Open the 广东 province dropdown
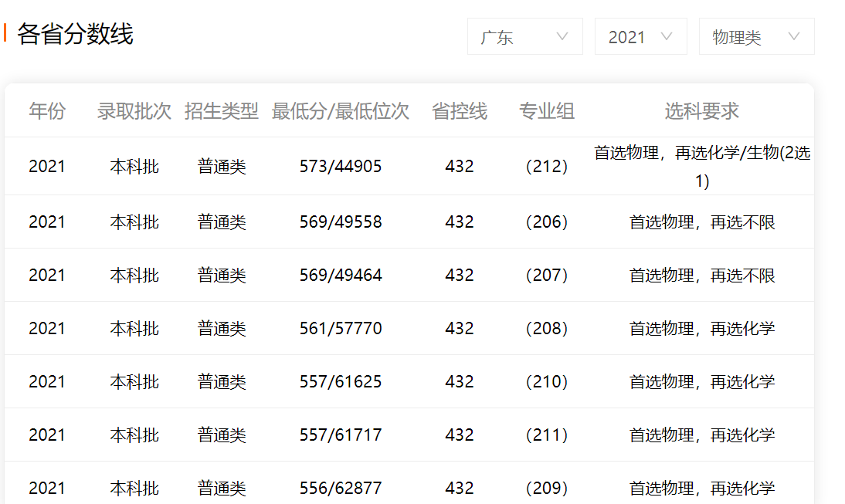Screen dimensions: 845x504 [524, 36]
